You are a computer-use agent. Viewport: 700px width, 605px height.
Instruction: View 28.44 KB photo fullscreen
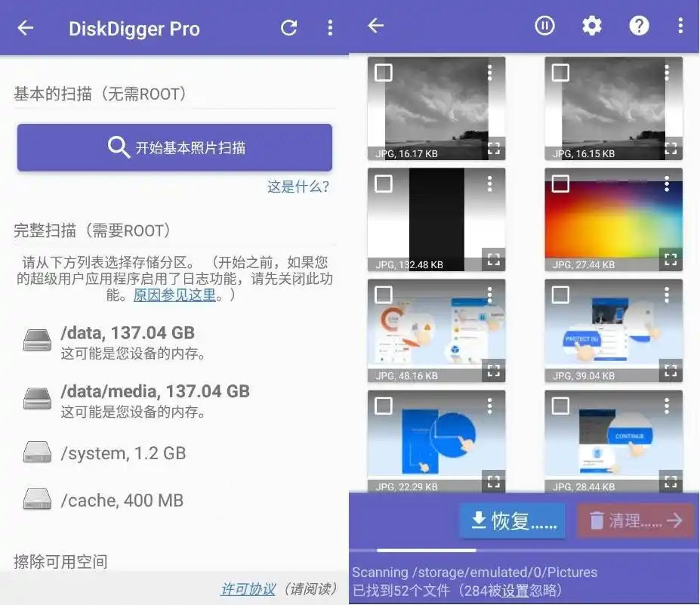click(x=671, y=482)
